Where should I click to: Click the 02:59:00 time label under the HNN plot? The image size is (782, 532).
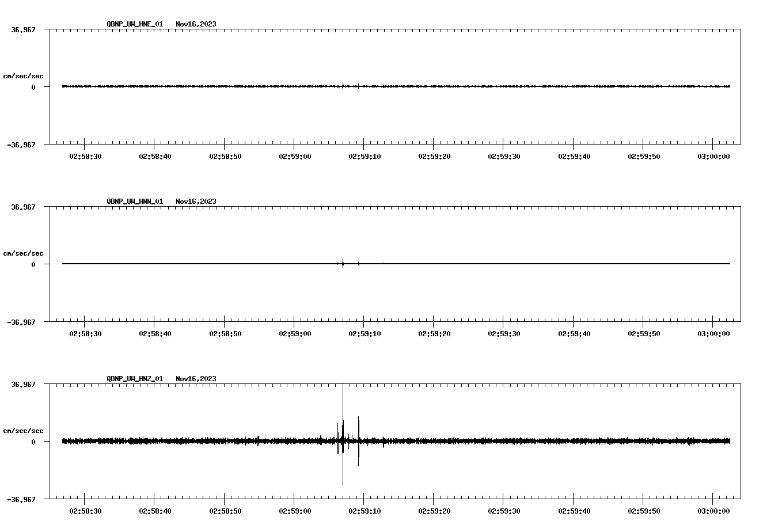tap(295, 333)
